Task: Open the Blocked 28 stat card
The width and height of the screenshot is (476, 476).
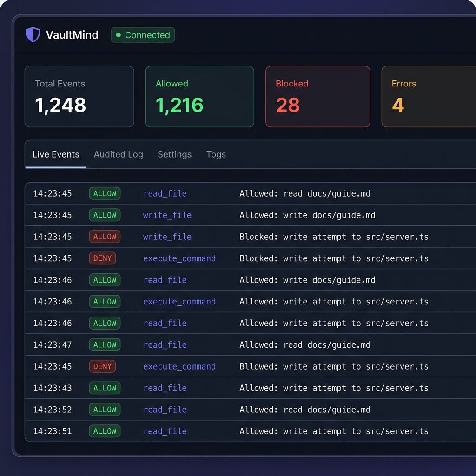Action: click(317, 97)
